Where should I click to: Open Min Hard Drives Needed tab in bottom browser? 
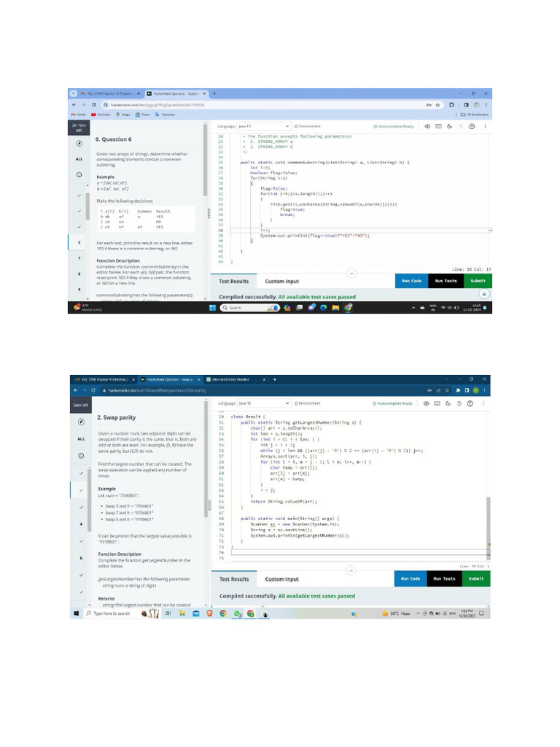[x=236, y=379]
